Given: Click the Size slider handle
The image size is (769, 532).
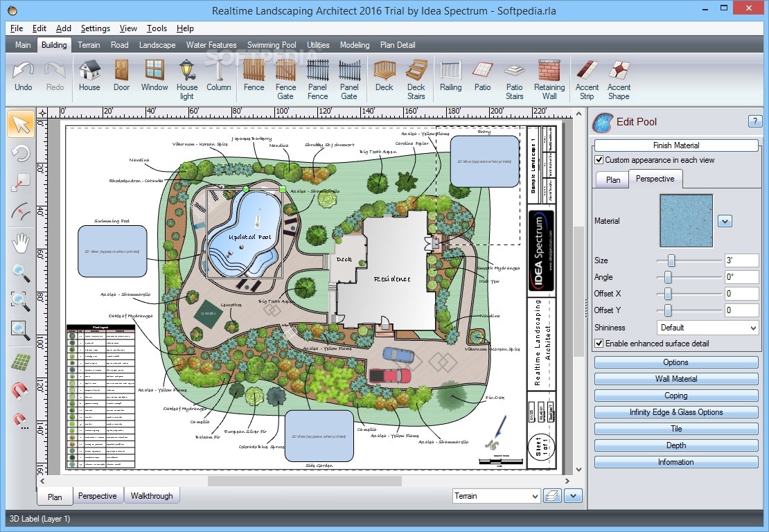Looking at the screenshot, I should (671, 260).
